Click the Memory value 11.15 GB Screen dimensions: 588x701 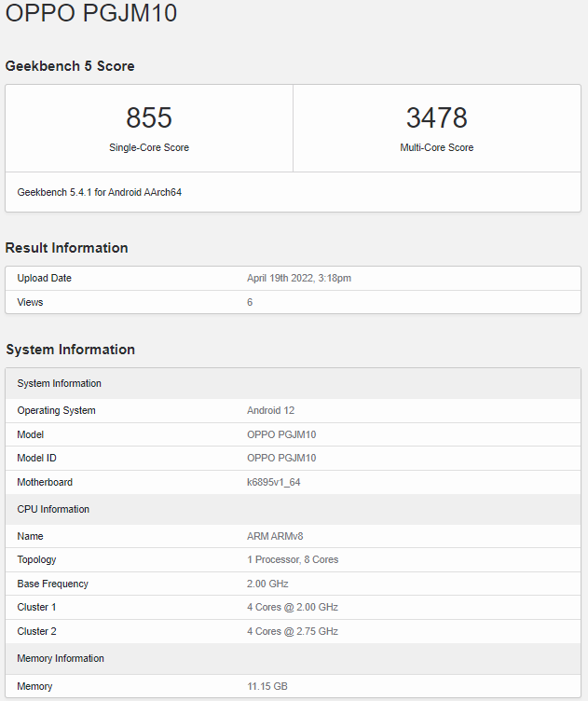pyautogui.click(x=267, y=686)
